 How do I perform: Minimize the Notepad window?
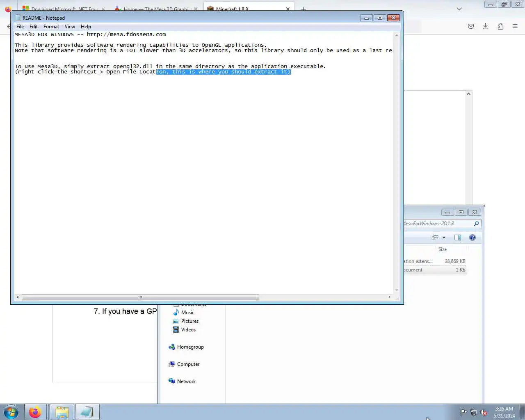click(x=367, y=18)
